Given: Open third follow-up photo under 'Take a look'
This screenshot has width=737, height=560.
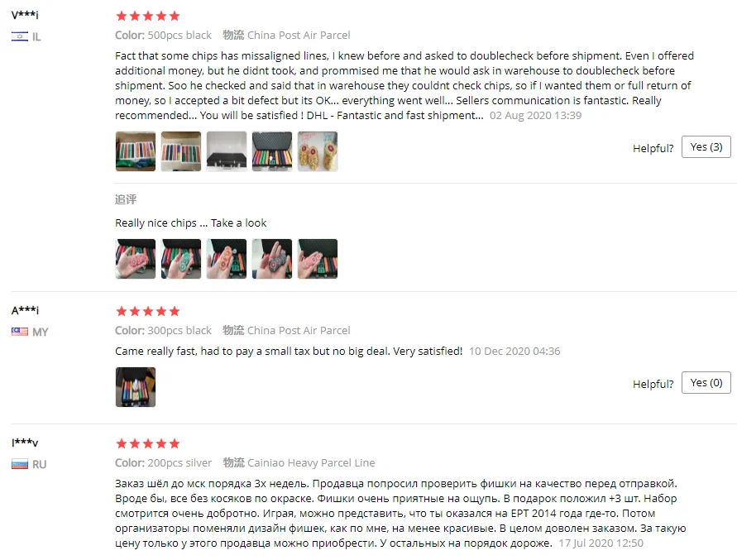Looking at the screenshot, I should (227, 259).
